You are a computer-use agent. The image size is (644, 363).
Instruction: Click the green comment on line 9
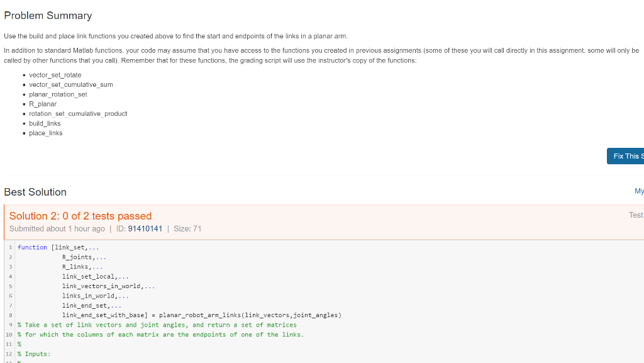coord(157,325)
